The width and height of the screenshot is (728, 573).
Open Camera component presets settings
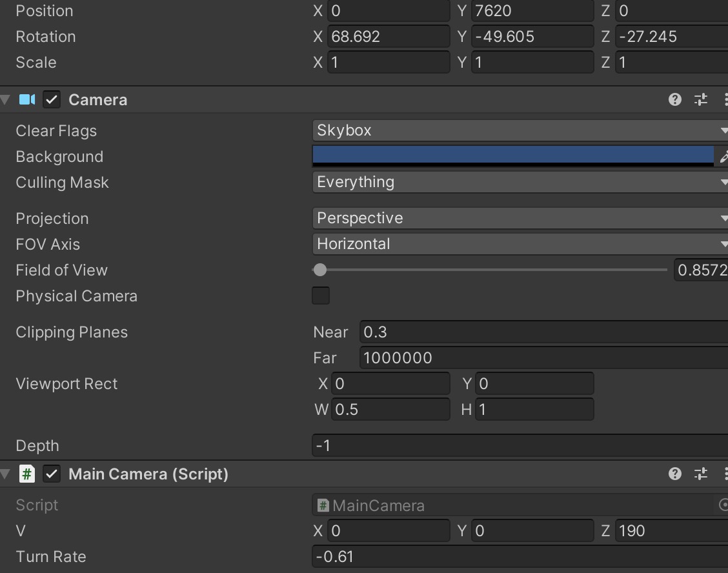coord(701,99)
